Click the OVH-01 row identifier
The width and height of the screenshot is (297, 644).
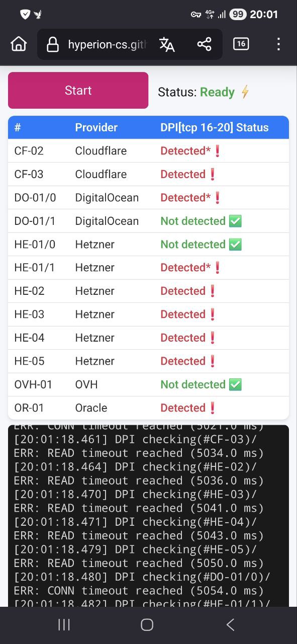(33, 384)
